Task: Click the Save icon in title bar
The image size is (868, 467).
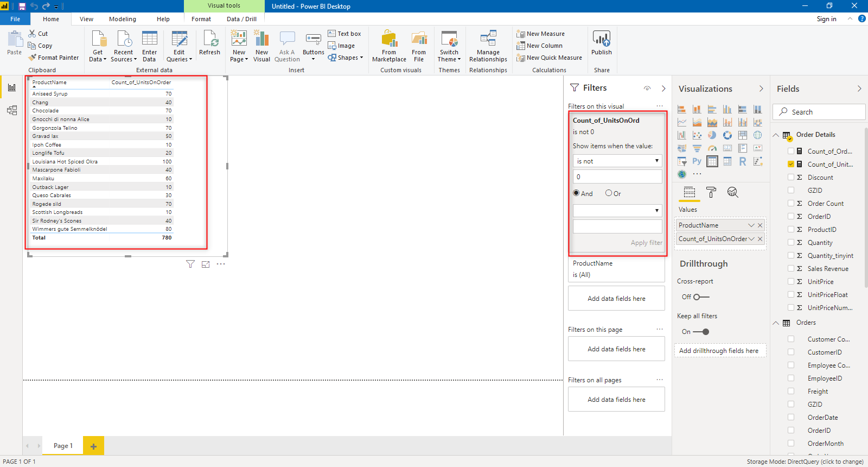Action: pyautogui.click(x=22, y=7)
